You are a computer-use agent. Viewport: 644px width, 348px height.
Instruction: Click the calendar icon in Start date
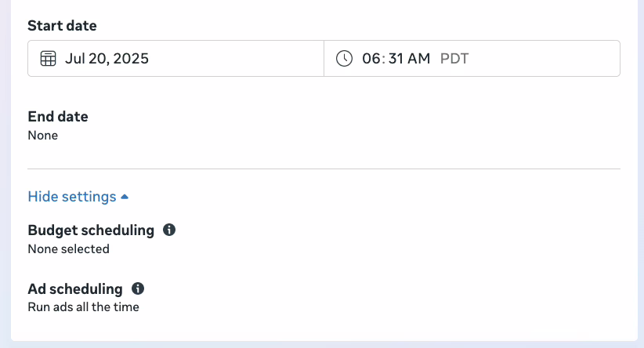[49, 59]
